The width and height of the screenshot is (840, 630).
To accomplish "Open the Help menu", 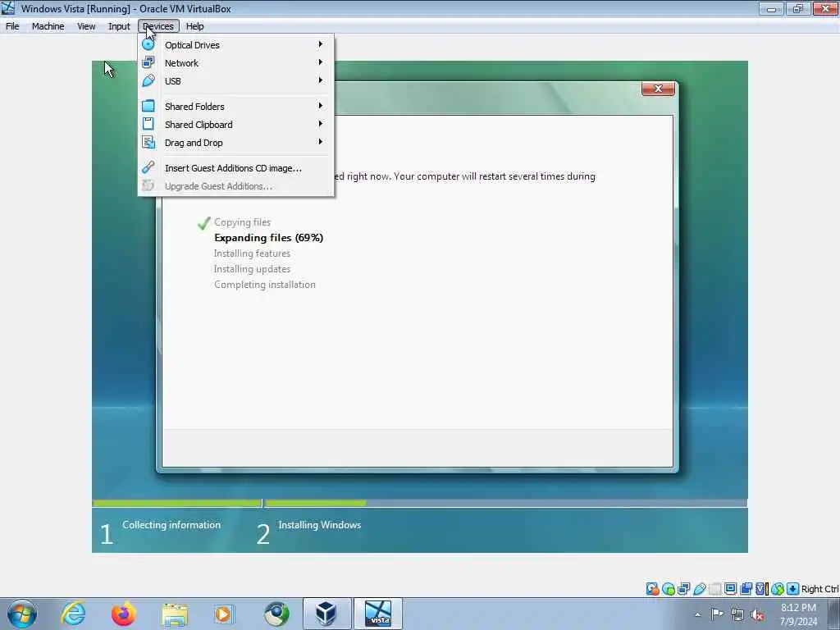I will click(x=195, y=26).
